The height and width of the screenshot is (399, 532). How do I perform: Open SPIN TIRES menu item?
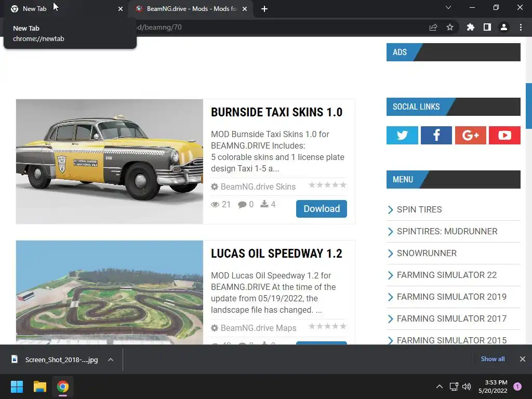(419, 210)
